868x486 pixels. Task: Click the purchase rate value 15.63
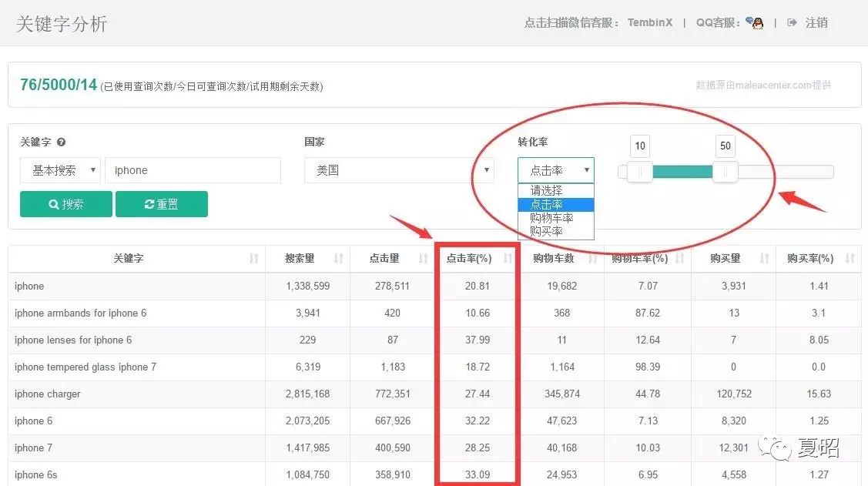tap(819, 394)
